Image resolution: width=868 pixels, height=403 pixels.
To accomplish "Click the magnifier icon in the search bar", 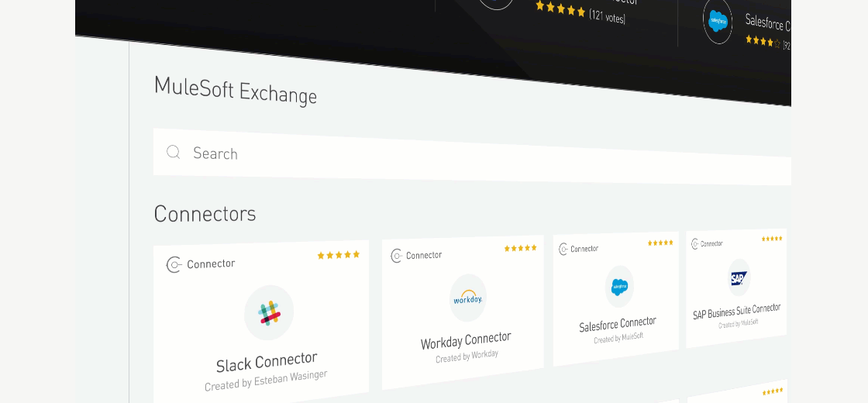I will (174, 152).
